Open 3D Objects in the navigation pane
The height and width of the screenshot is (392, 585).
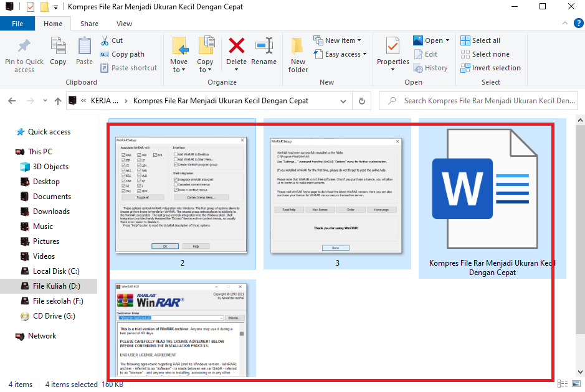click(50, 167)
